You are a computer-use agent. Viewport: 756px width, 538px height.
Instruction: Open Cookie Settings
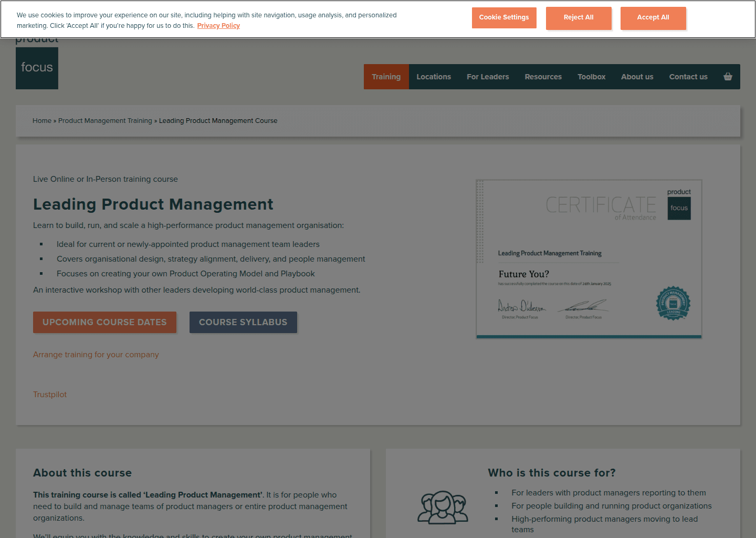[504, 17]
